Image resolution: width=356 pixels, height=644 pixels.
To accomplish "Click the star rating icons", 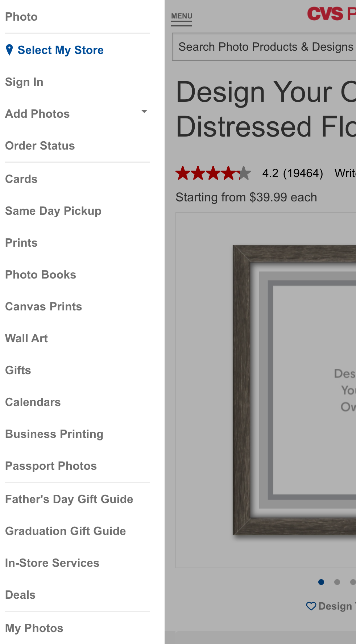I will click(x=213, y=173).
